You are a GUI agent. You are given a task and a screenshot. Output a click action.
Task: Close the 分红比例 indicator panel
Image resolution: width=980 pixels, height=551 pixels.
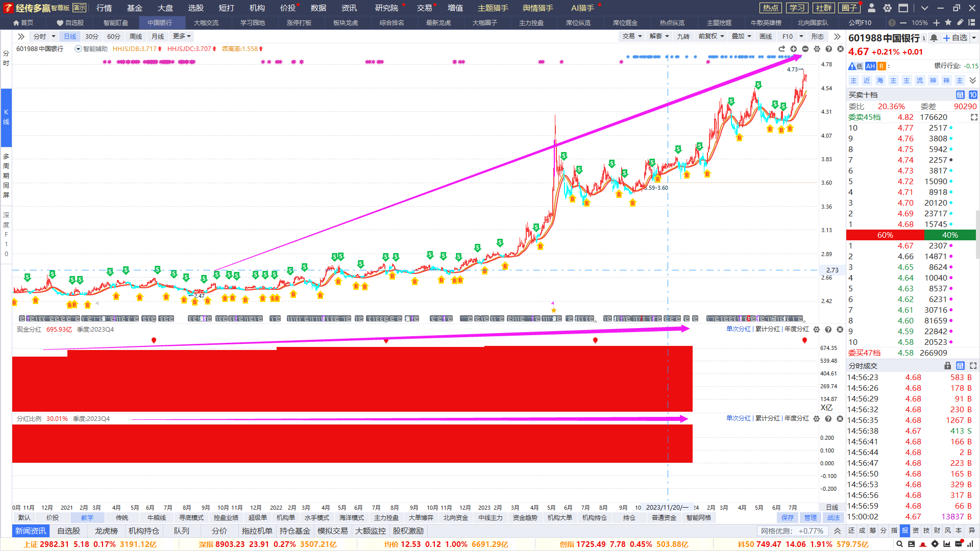point(840,419)
